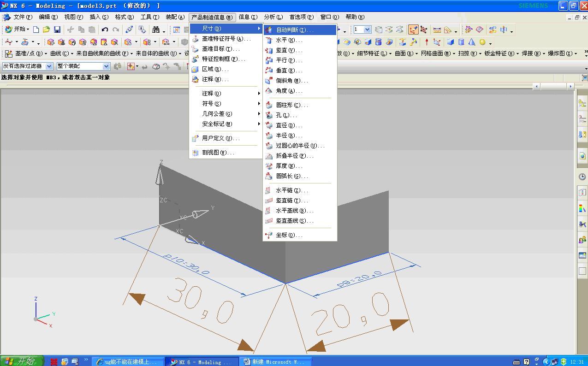This screenshot has height=366, width=588.
Task: Open the Internet Explorer sidebar icon
Action: tap(582, 156)
